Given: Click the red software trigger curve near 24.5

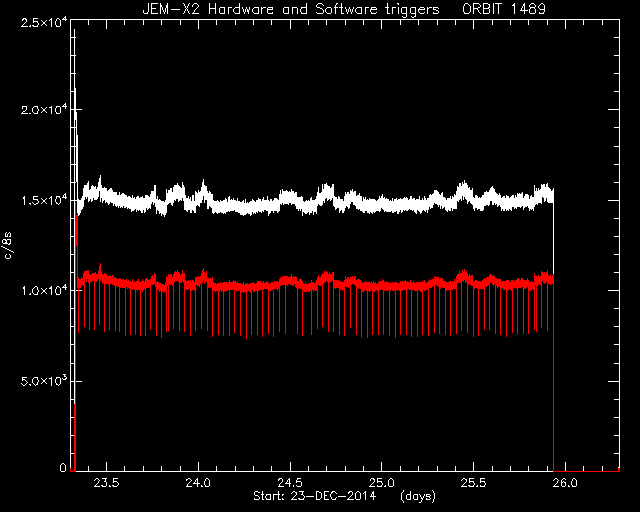Looking at the screenshot, I should pyautogui.click(x=290, y=281).
